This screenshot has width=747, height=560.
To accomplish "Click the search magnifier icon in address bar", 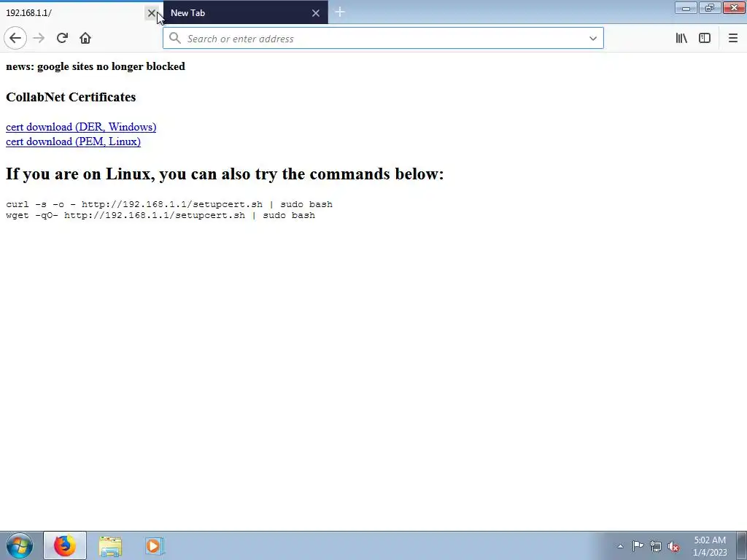I will [x=175, y=38].
